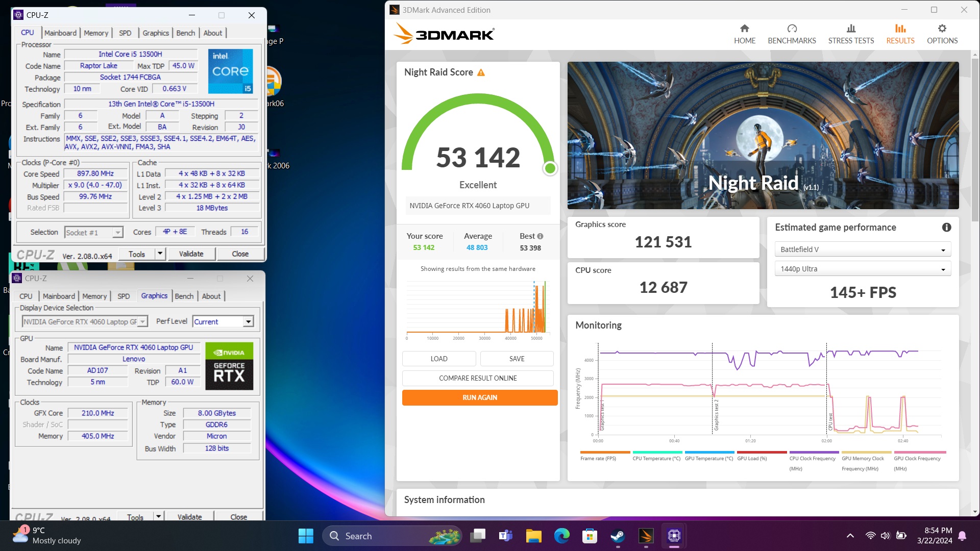This screenshot has height=551, width=980.
Task: Switch to the CPU tab in the lower CPU-Z
Action: pos(26,296)
